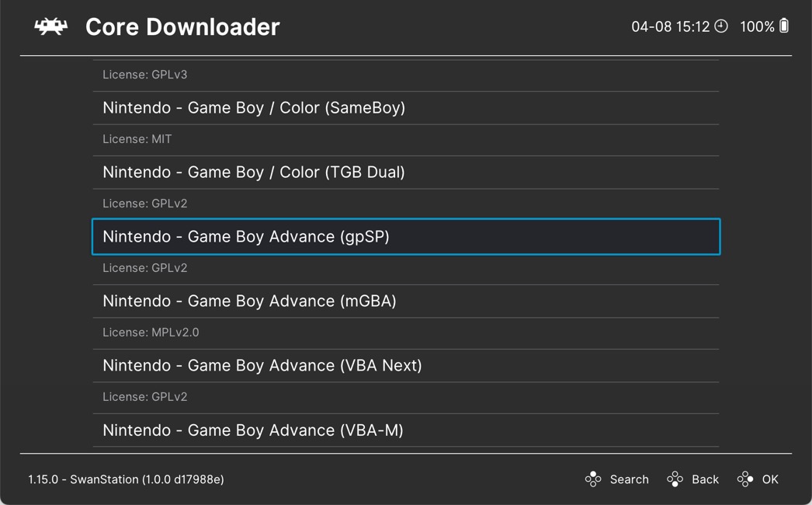
Task: Click the License: MPLv2.0 sublabel
Action: 151,333
